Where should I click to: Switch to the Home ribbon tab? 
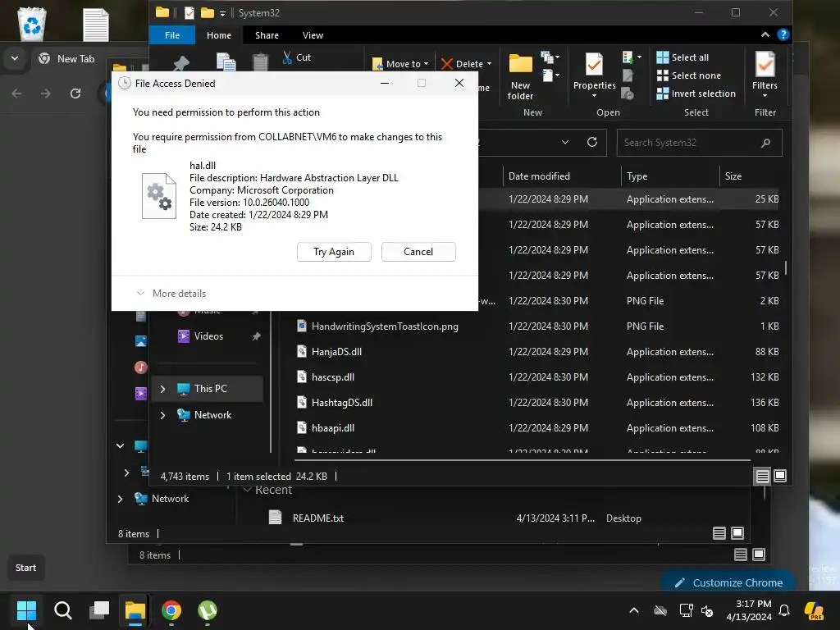pos(219,35)
